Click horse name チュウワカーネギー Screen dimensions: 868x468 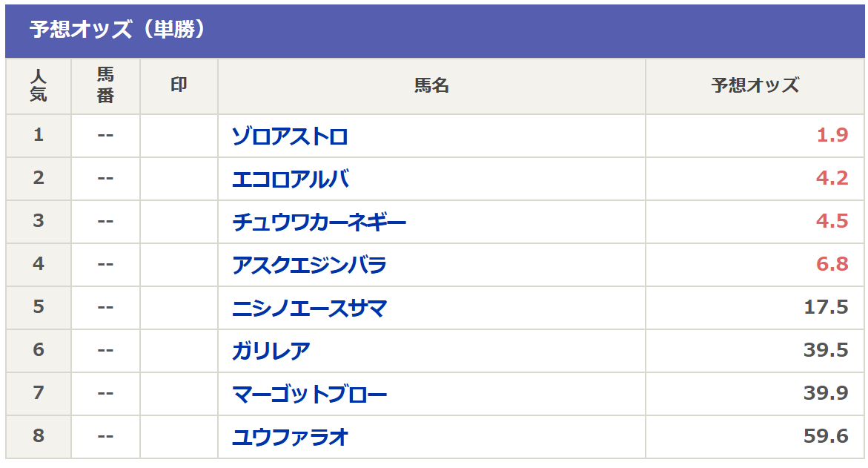pyautogui.click(x=319, y=223)
